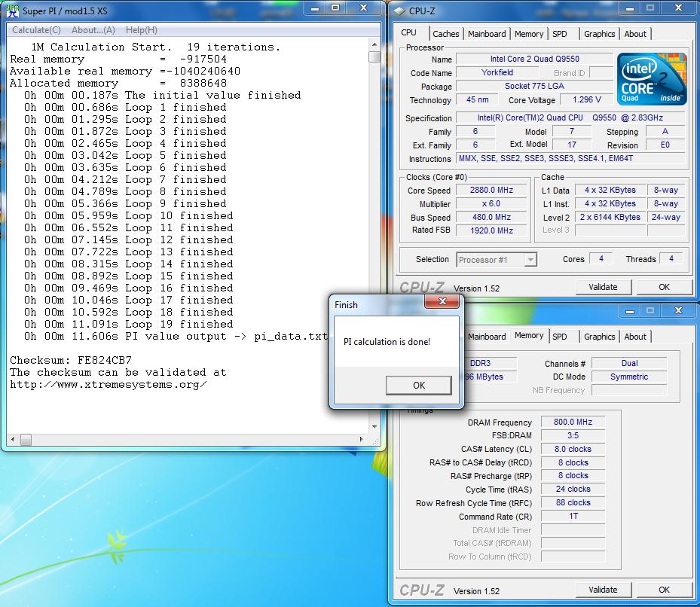The width and height of the screenshot is (700, 607).
Task: Click the Intel Core 2 Quad logo
Action: [652, 79]
